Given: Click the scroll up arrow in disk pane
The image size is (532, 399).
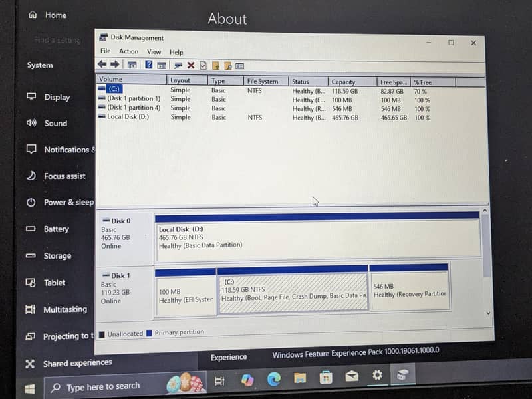Looking at the screenshot, I should (485, 211).
